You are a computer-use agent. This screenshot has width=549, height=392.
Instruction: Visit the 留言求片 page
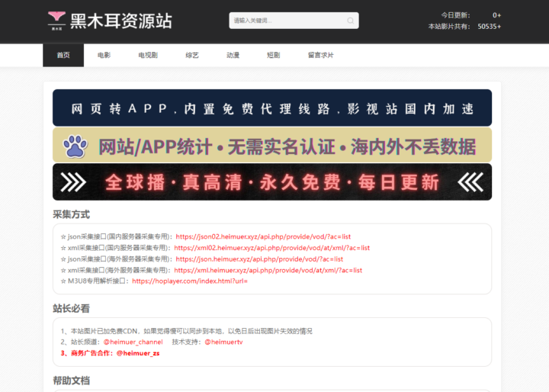pyautogui.click(x=320, y=55)
